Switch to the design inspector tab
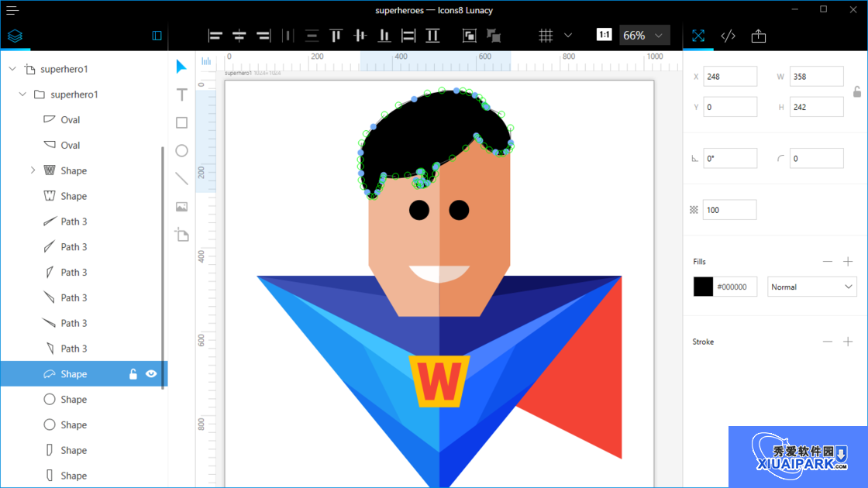Viewport: 868px width, 488px height. (x=698, y=36)
